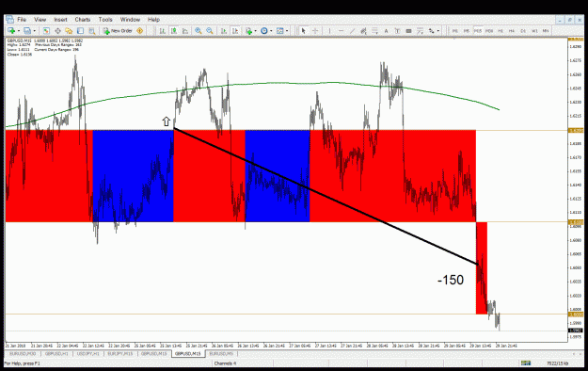Viewport: 588px width, 371px height.
Task: Open the Indicators list icon
Action: point(248,31)
